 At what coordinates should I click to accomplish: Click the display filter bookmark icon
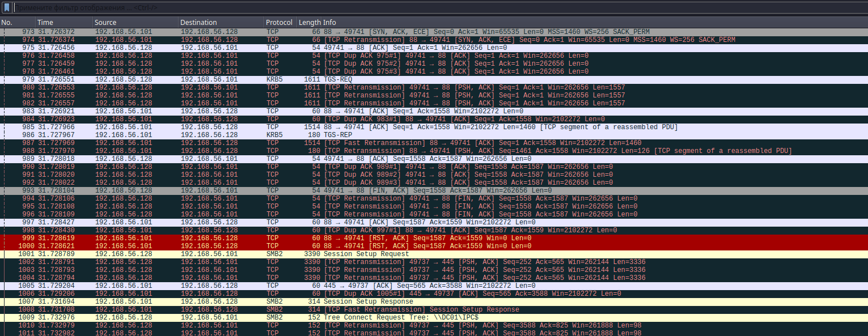6,8
